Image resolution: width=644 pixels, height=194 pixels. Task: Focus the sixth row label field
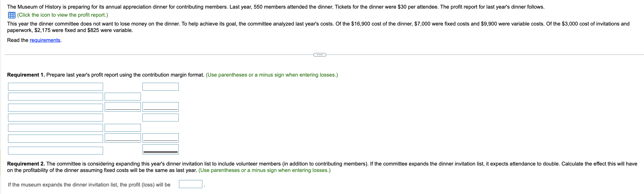(55, 139)
